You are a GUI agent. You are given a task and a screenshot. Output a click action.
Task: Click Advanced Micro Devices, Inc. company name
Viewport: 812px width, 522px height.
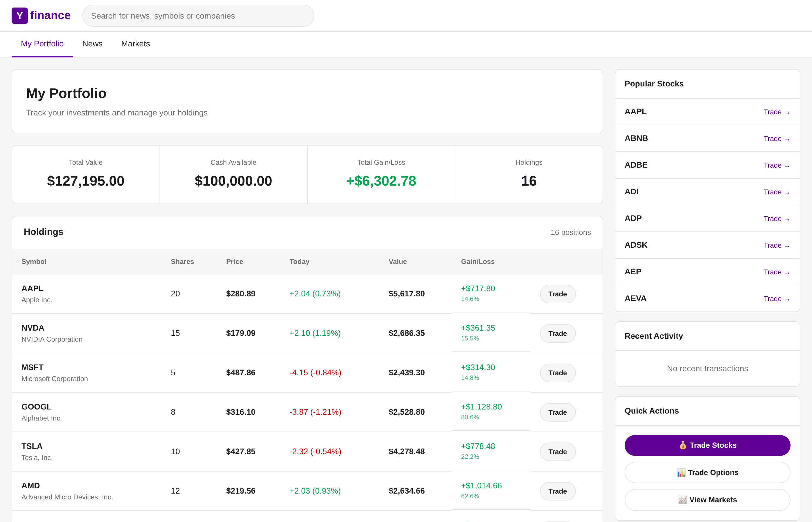click(67, 497)
